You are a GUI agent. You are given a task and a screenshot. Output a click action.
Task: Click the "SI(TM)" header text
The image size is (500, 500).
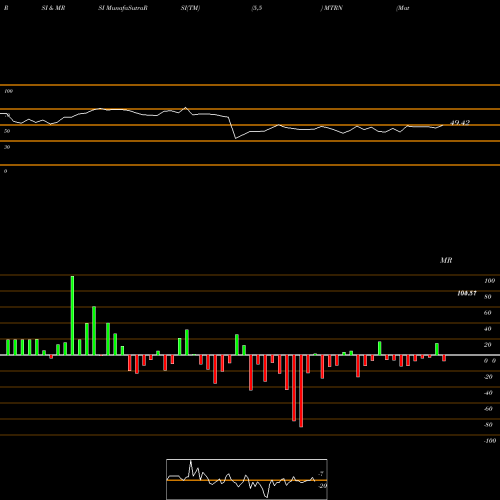tap(190, 8)
